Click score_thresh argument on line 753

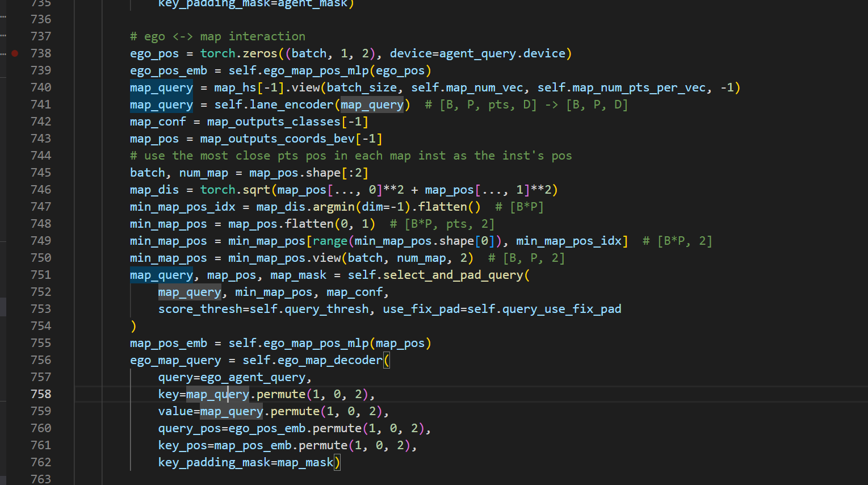(x=200, y=309)
